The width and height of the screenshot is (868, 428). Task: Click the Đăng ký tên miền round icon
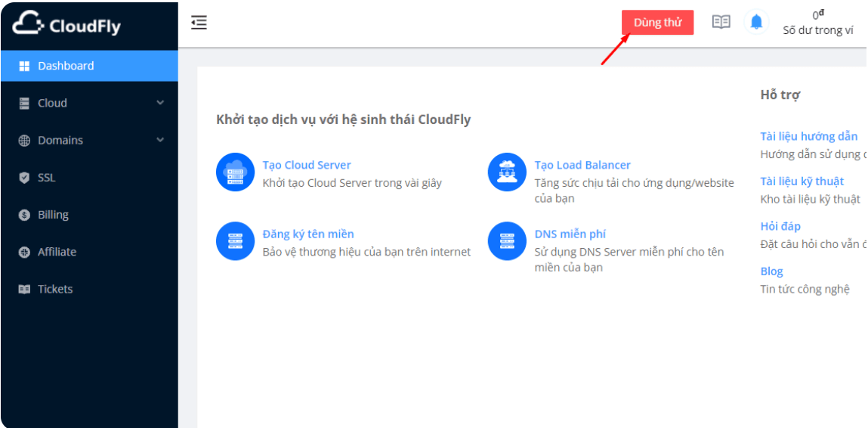[235, 241]
